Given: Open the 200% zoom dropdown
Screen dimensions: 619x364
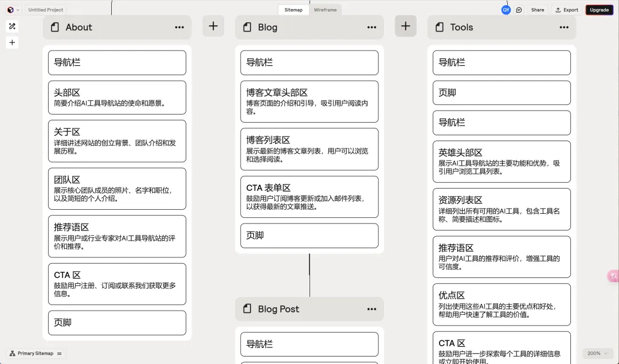Looking at the screenshot, I should pyautogui.click(x=597, y=353).
